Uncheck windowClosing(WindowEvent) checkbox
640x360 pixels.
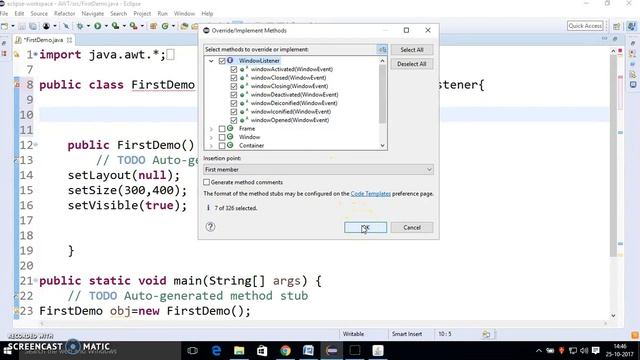click(x=233, y=87)
